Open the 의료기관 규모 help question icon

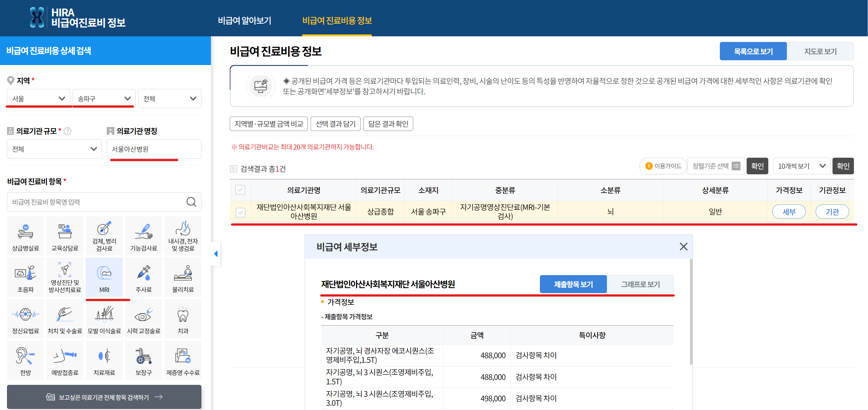(67, 131)
